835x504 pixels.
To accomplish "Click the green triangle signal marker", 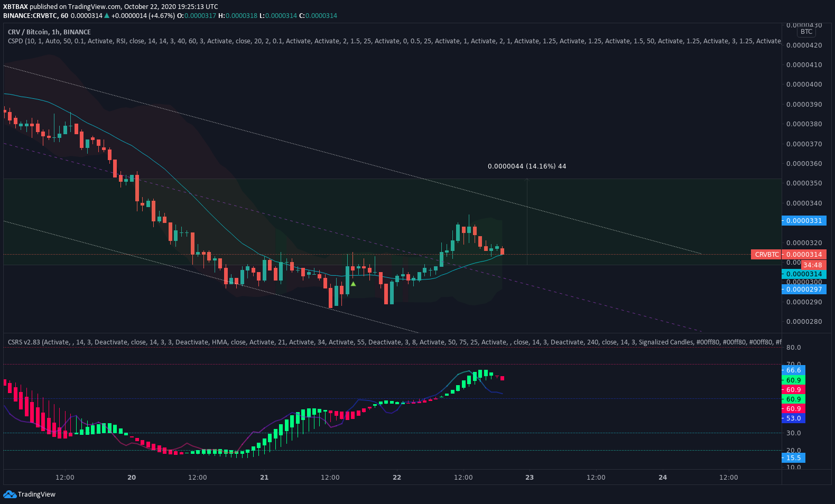I will [x=353, y=284].
